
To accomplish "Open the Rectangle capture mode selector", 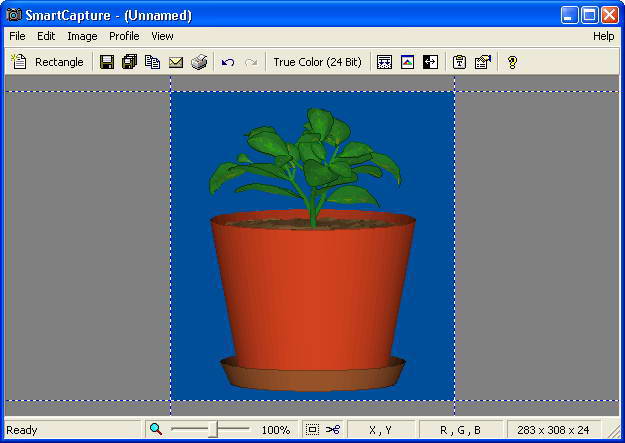I will tap(59, 62).
